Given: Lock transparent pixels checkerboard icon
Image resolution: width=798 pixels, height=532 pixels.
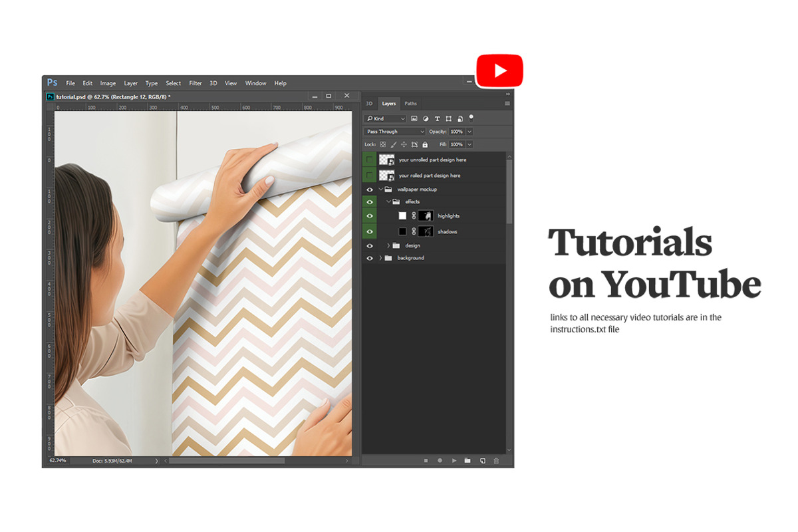Looking at the screenshot, I should (383, 144).
